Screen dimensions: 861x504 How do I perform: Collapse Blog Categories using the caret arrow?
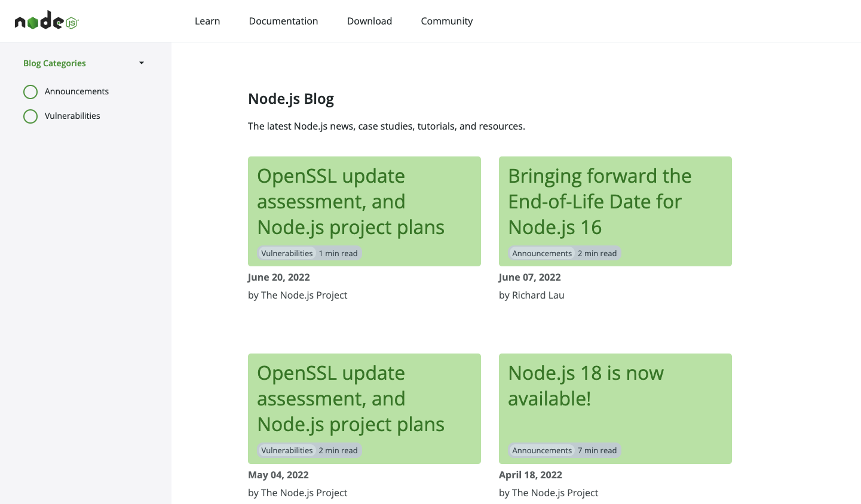point(142,63)
